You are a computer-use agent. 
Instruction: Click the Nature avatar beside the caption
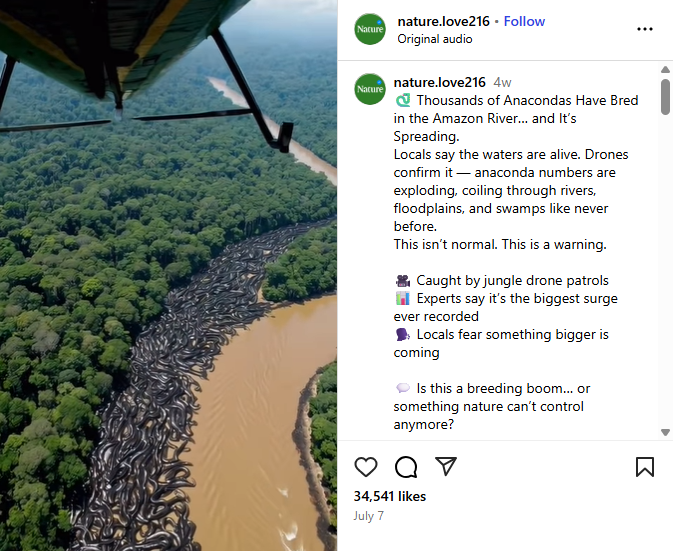[x=370, y=89]
